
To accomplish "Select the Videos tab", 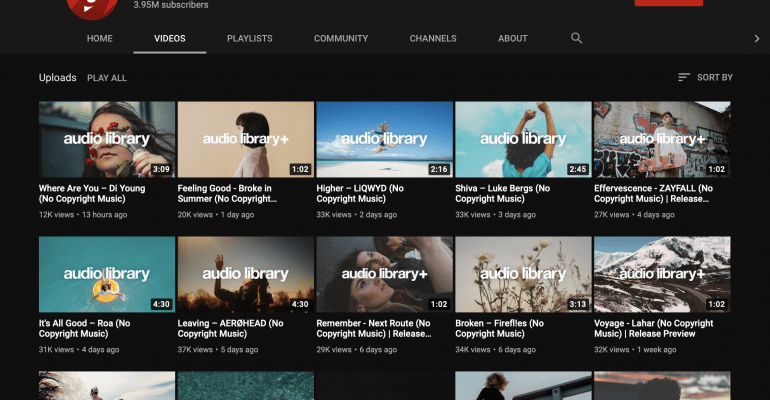I will [x=170, y=38].
